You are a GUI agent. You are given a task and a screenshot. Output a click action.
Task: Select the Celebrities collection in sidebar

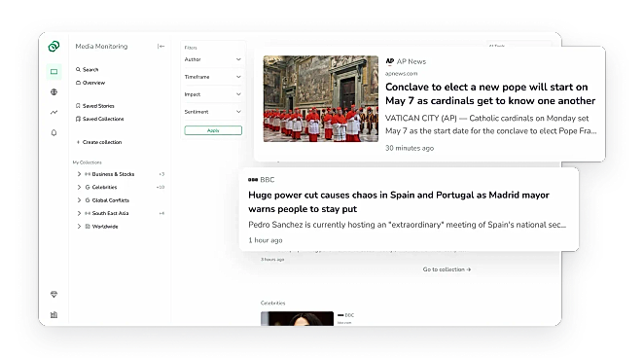104,187
